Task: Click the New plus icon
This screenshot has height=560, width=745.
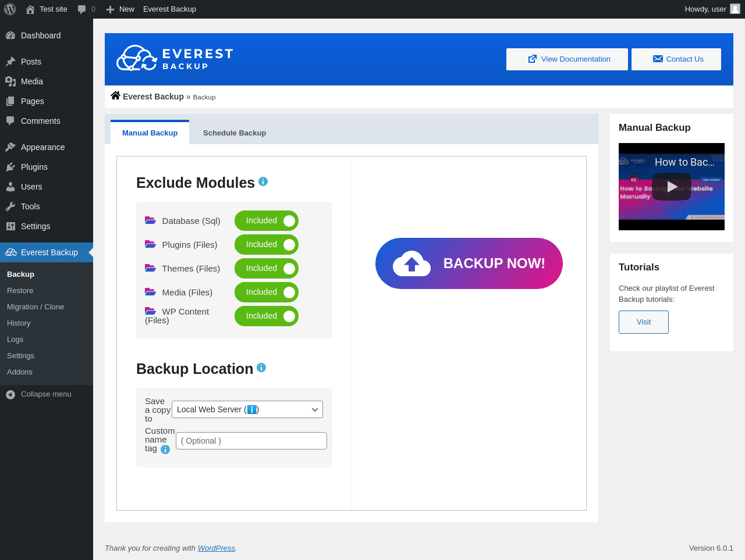Action: 111,9
